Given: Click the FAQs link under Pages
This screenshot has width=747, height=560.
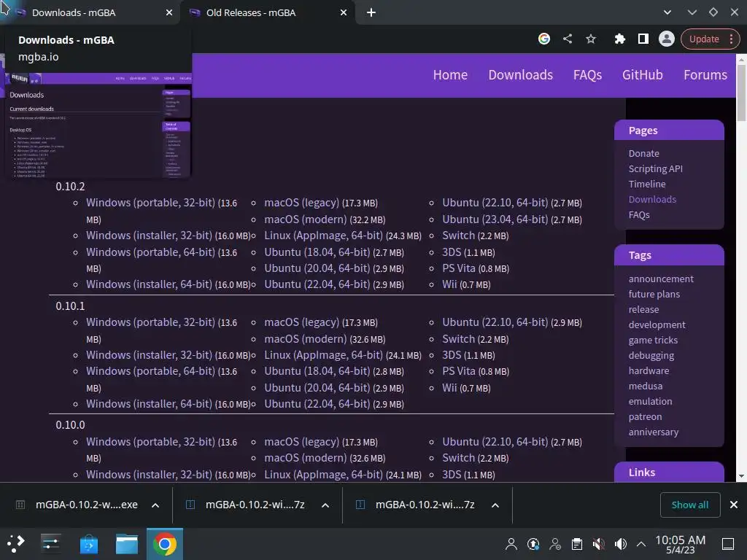Looking at the screenshot, I should 639,215.
